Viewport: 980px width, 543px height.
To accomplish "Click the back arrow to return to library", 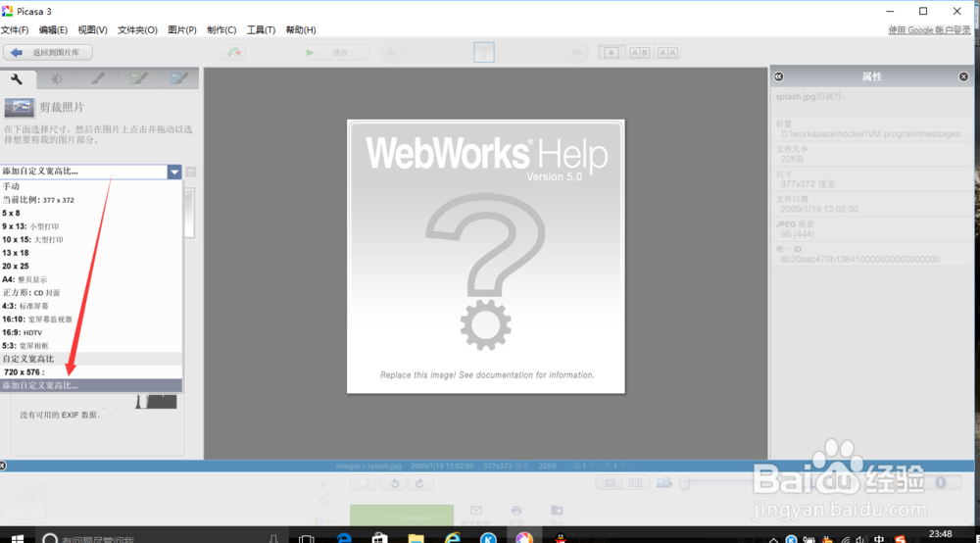I will pyautogui.click(x=47, y=53).
